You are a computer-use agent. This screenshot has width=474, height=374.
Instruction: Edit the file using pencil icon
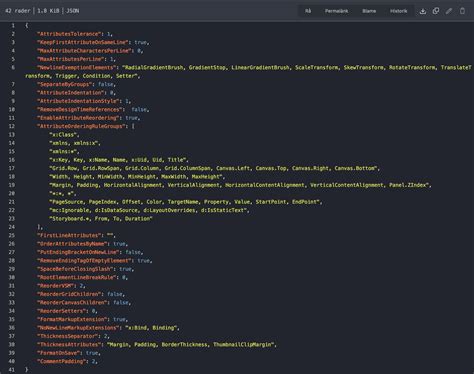449,11
